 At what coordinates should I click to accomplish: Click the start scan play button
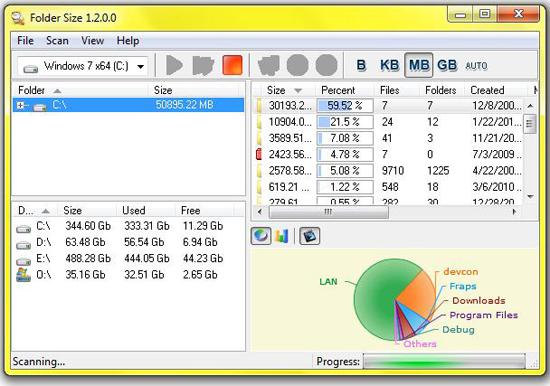174,65
